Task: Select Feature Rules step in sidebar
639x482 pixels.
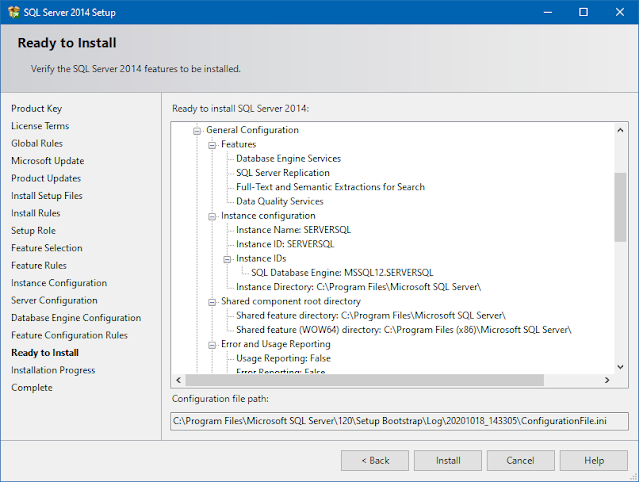Action: (x=39, y=266)
